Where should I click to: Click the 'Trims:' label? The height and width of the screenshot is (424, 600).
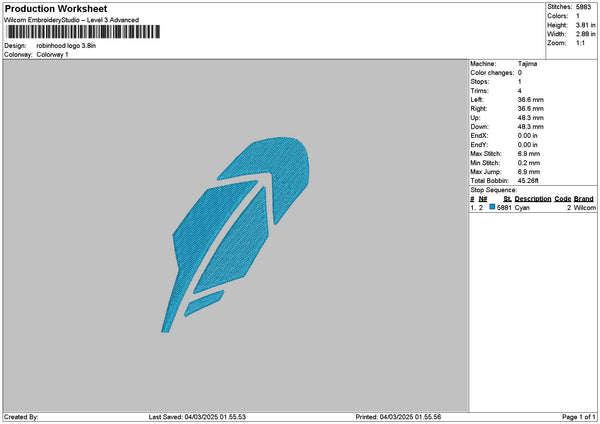pos(479,91)
